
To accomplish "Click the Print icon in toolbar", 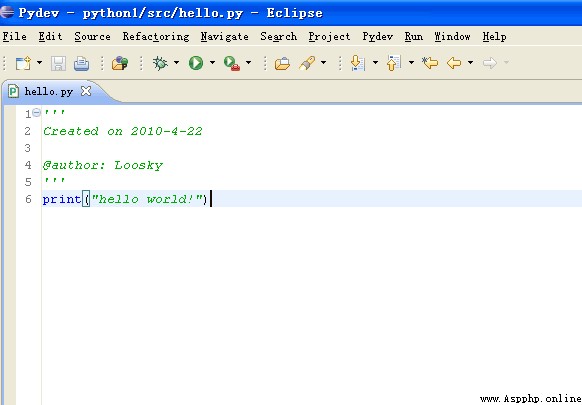I will [81, 63].
